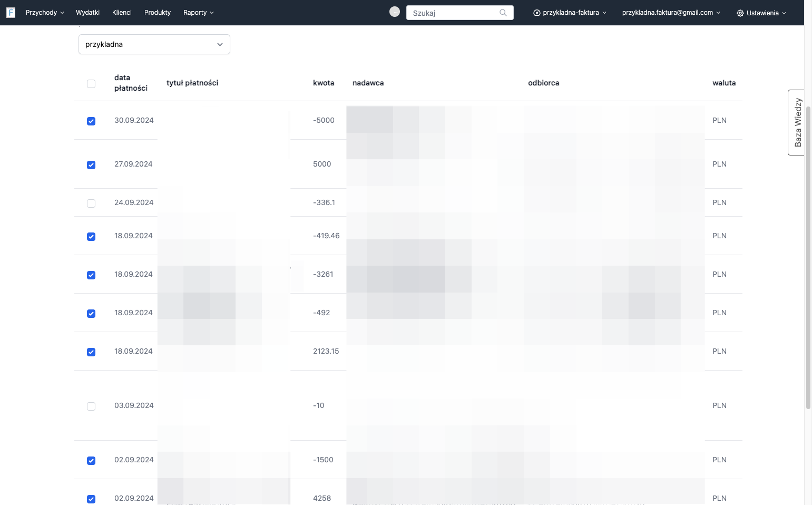Screen dimensions: 812x505
Task: Open the przykladna dropdown selector
Action: click(154, 44)
